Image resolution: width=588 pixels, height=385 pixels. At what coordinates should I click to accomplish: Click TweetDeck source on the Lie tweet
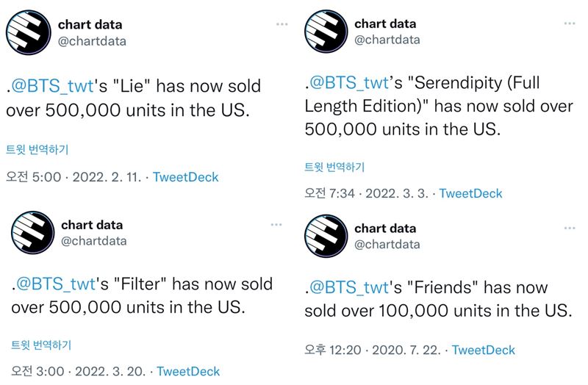[x=186, y=177]
